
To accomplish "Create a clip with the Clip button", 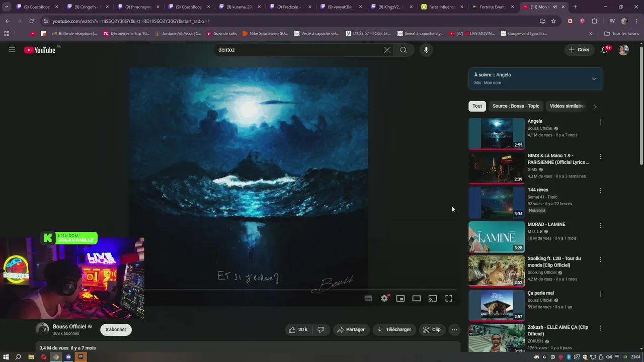I will [432, 330].
